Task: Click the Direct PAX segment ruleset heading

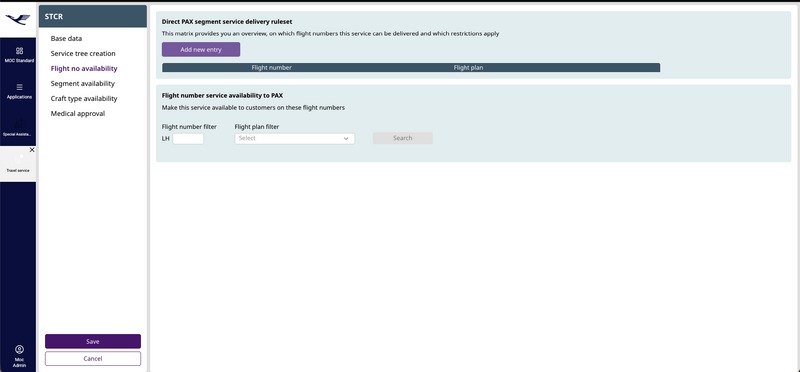Action: tap(227, 22)
